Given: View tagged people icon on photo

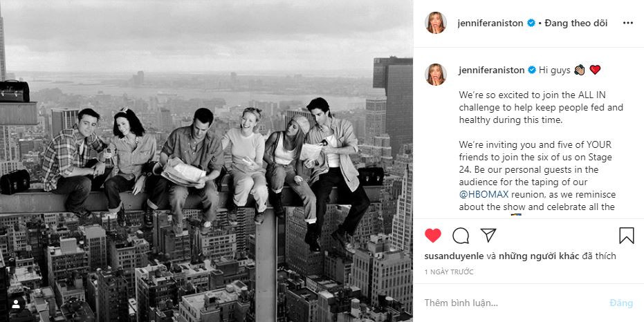Looking at the screenshot, I should 16,304.
